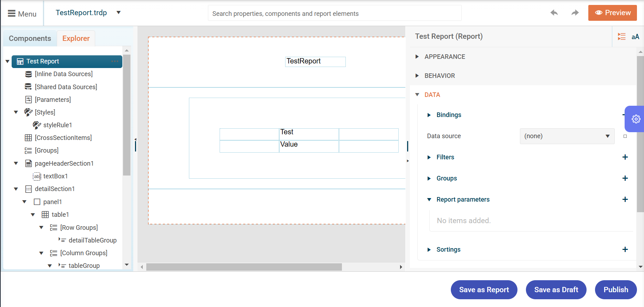
Task: Add a new Report parameters item
Action: (625, 199)
